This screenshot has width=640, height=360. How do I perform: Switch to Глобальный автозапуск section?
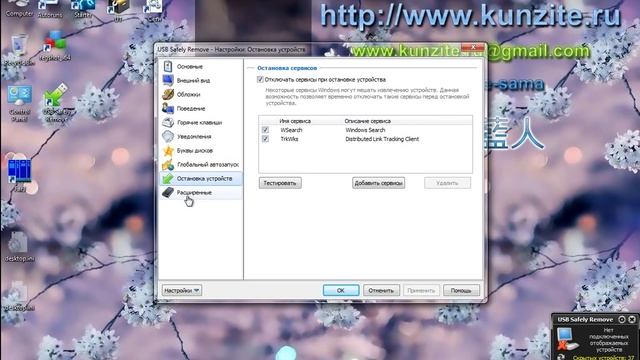click(x=208, y=164)
